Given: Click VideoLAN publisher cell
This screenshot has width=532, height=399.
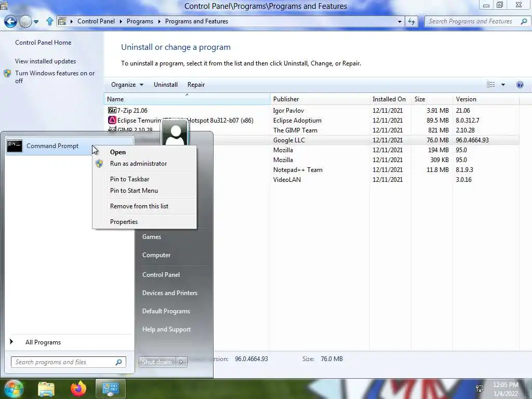Looking at the screenshot, I should (287, 179).
